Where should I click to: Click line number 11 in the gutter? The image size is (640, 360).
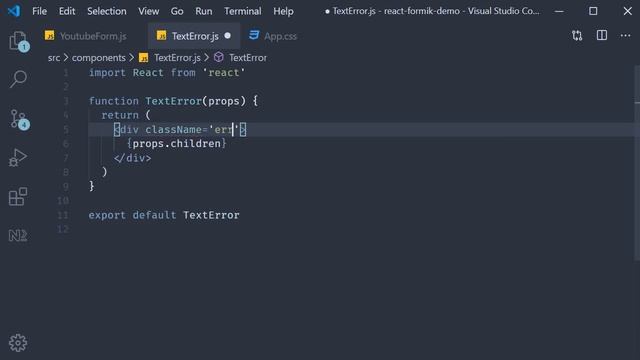pyautogui.click(x=63, y=215)
